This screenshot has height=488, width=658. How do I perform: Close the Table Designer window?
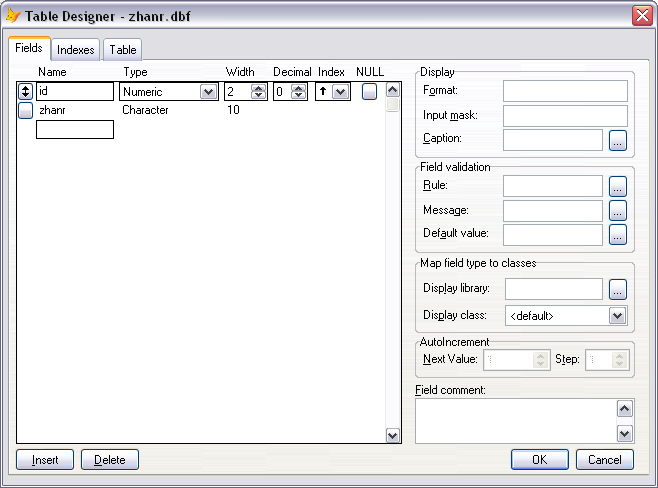coord(642,16)
